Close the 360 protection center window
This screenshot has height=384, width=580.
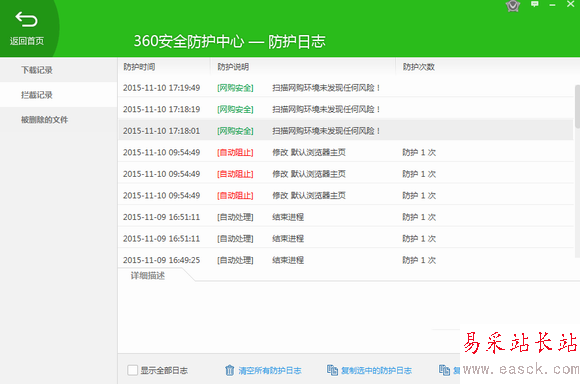click(571, 4)
